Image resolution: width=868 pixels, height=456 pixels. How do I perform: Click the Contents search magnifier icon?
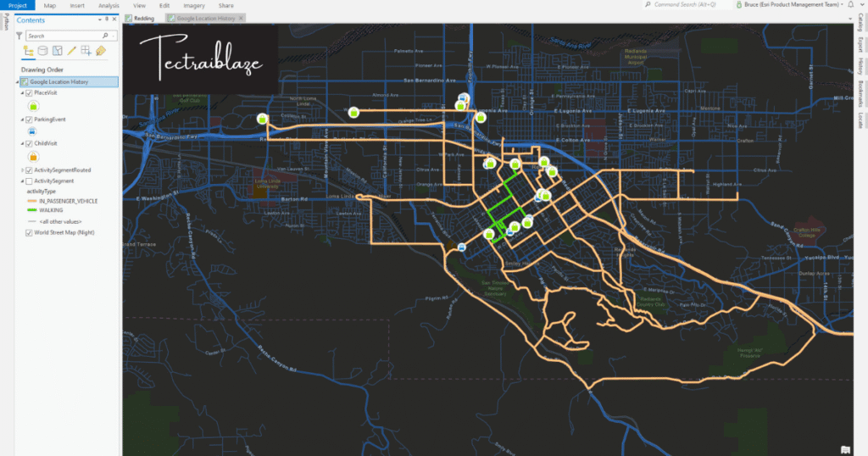point(105,36)
